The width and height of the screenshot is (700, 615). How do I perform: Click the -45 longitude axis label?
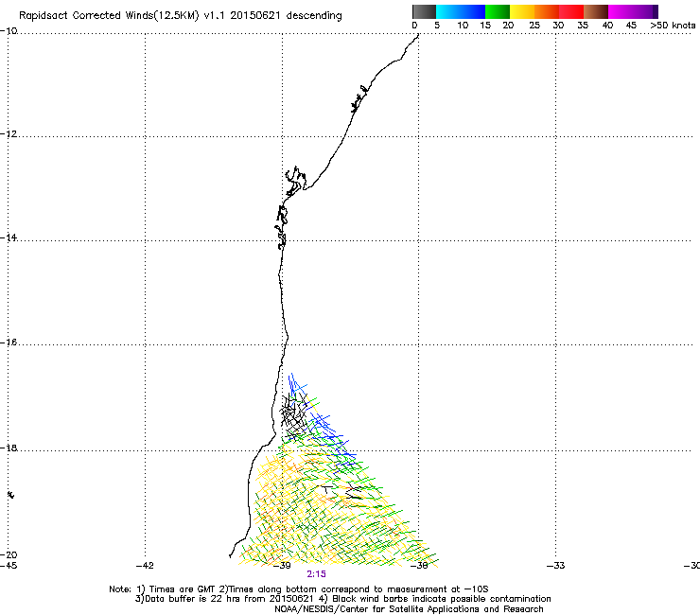(x=9, y=566)
